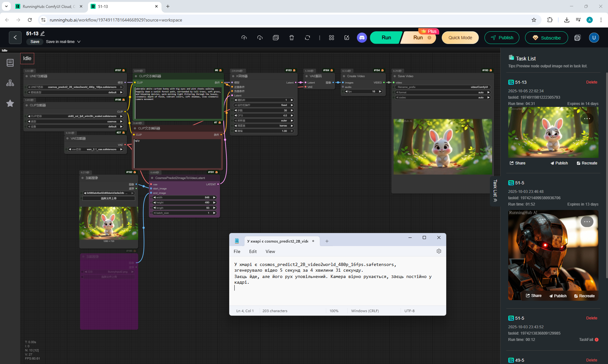Viewport: 608px width, 364px height.
Task: Increase the steps value arrow in K sampler
Action: (292, 110)
